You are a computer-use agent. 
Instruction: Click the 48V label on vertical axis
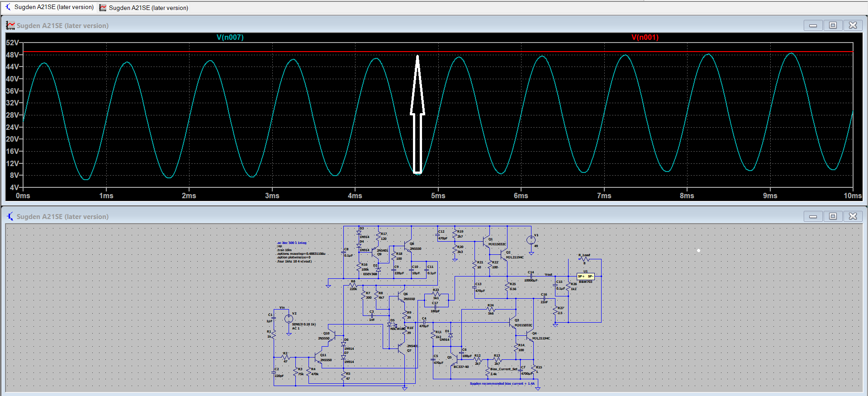pos(13,55)
